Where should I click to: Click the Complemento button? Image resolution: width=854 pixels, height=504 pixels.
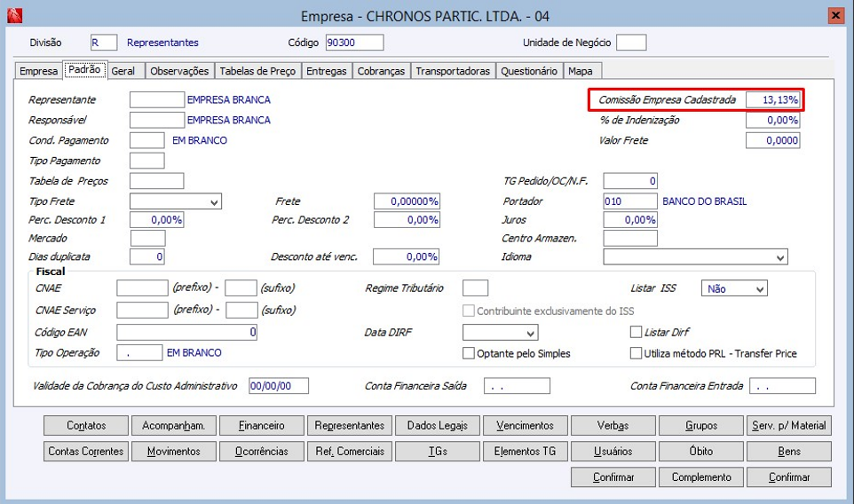701,477
